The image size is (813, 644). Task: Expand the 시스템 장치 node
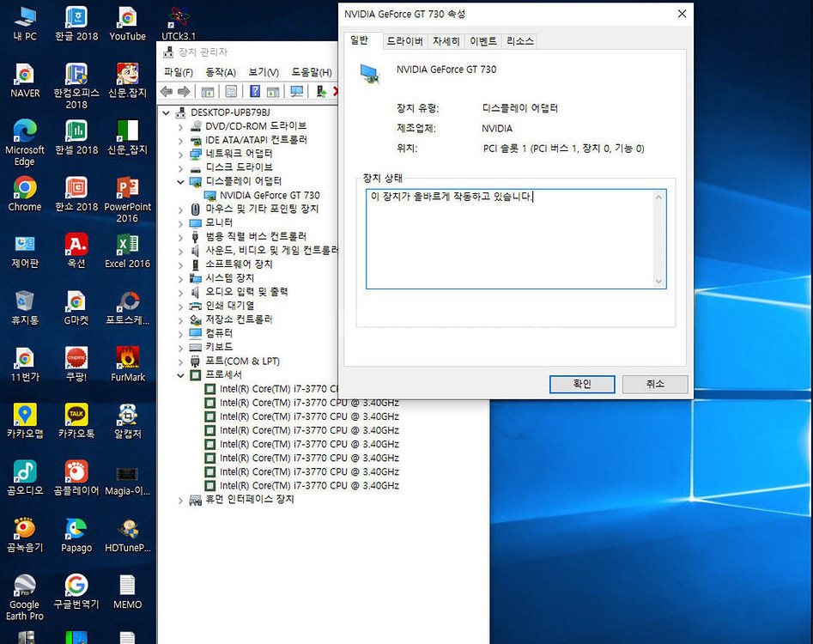point(180,278)
